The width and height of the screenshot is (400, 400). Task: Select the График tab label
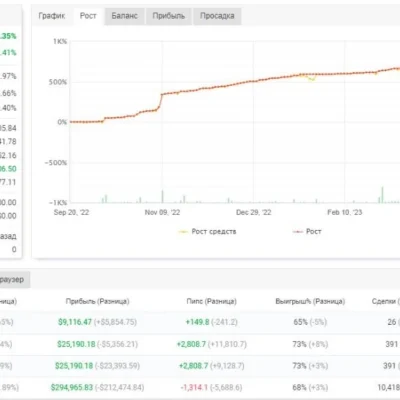(x=52, y=16)
